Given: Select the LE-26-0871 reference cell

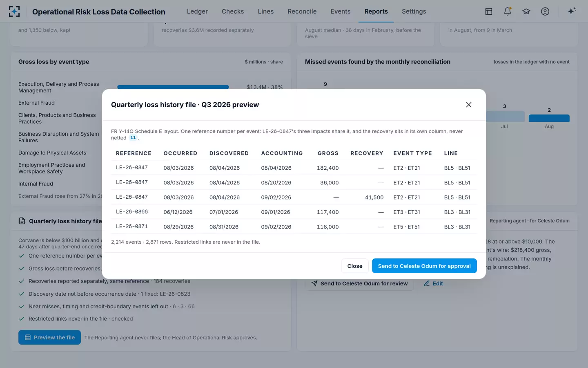Looking at the screenshot, I should (132, 227).
